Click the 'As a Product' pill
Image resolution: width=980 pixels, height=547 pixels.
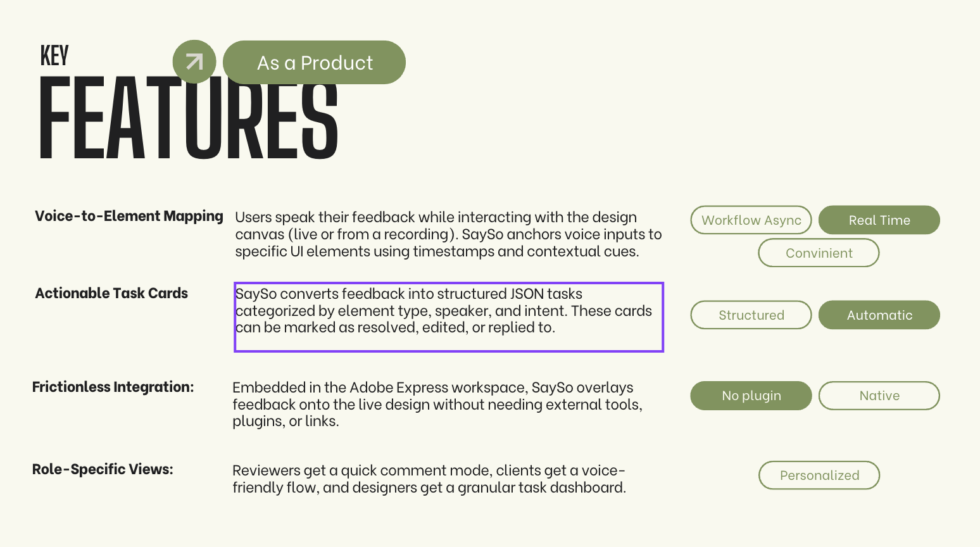314,63
